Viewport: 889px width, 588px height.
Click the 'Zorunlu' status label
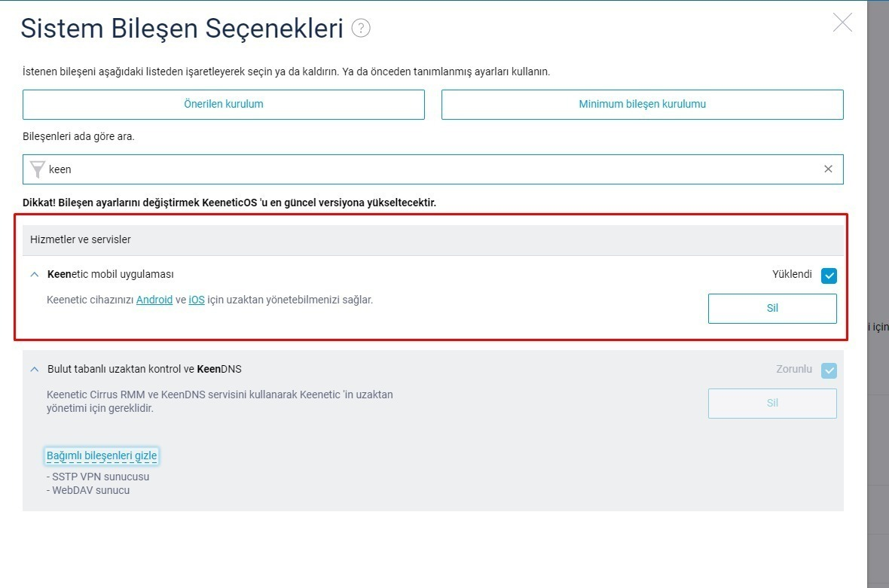794,369
